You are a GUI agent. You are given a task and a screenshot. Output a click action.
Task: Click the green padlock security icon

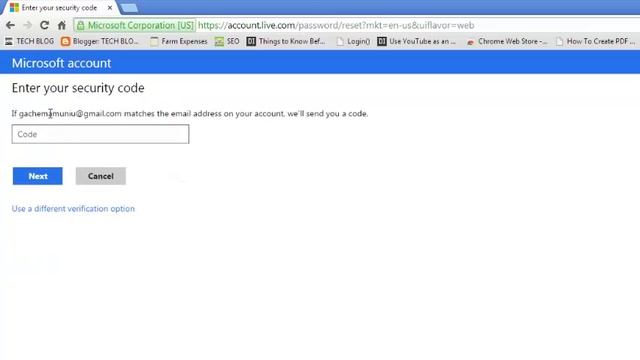coord(81,25)
